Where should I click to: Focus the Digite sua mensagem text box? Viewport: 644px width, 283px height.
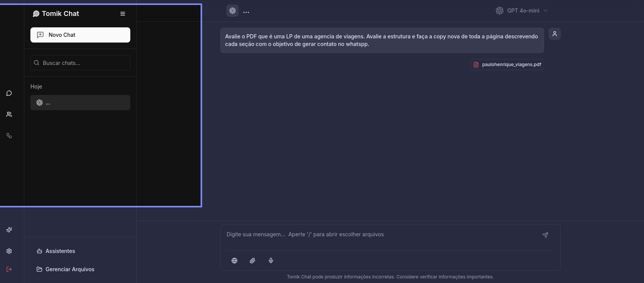click(380, 235)
